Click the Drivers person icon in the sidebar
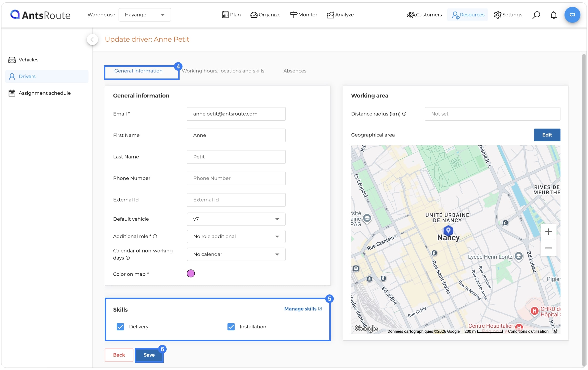The image size is (588, 370). (12, 77)
